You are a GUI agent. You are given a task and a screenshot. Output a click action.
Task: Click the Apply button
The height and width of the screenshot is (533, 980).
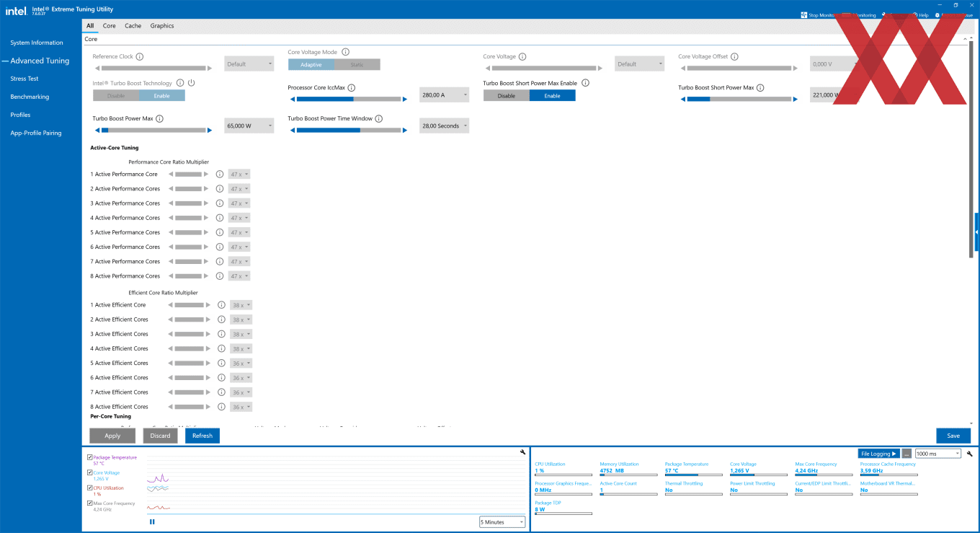coord(112,436)
